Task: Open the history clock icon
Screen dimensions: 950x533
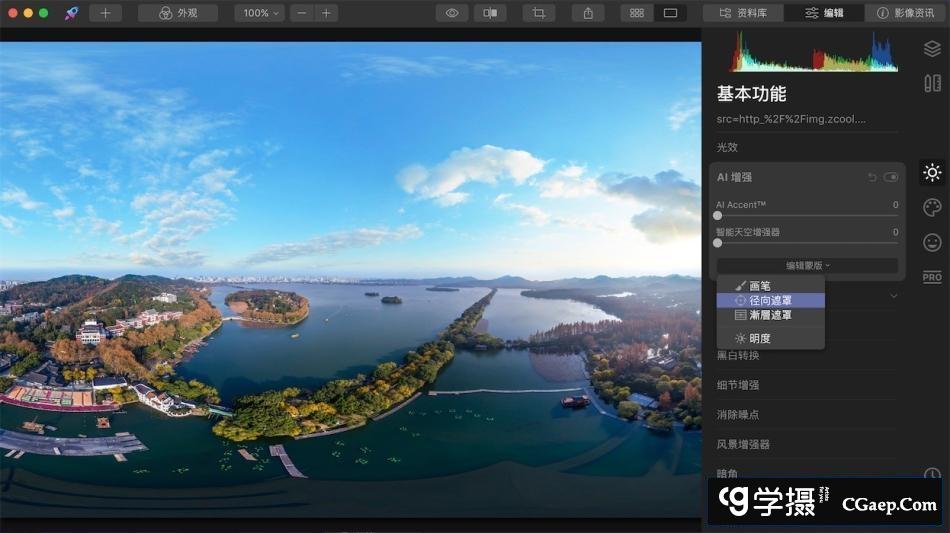Action: click(932, 475)
